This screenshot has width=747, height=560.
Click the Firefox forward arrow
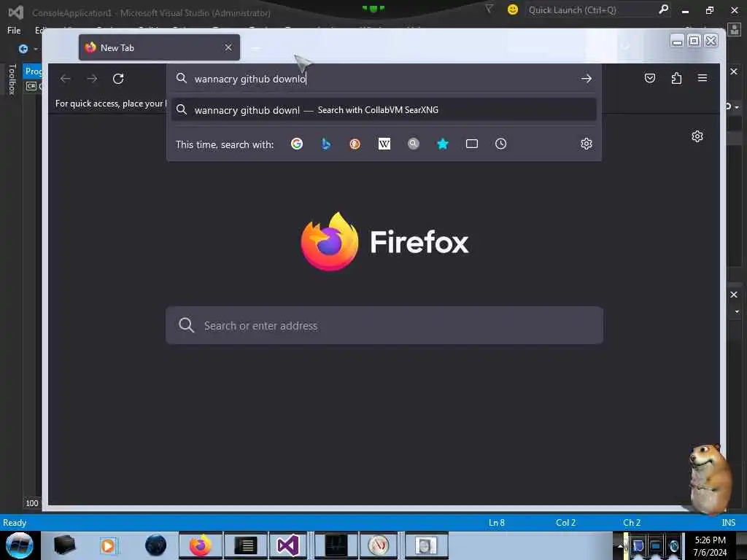tap(92, 79)
